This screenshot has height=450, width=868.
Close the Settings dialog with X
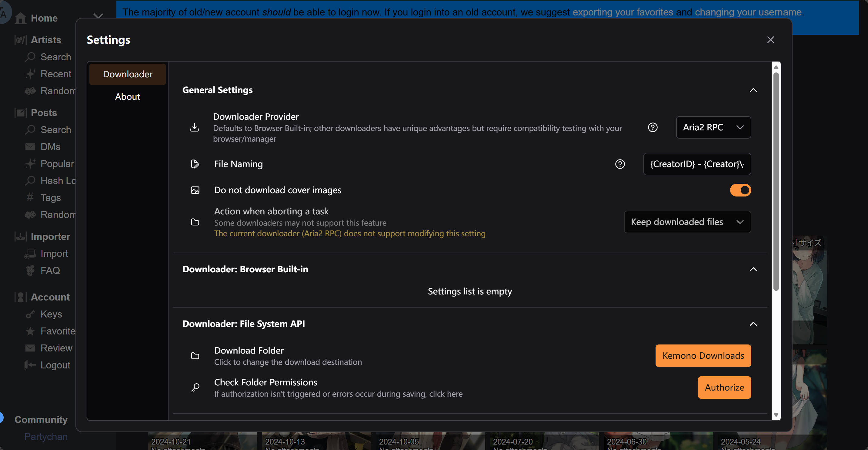(x=770, y=40)
